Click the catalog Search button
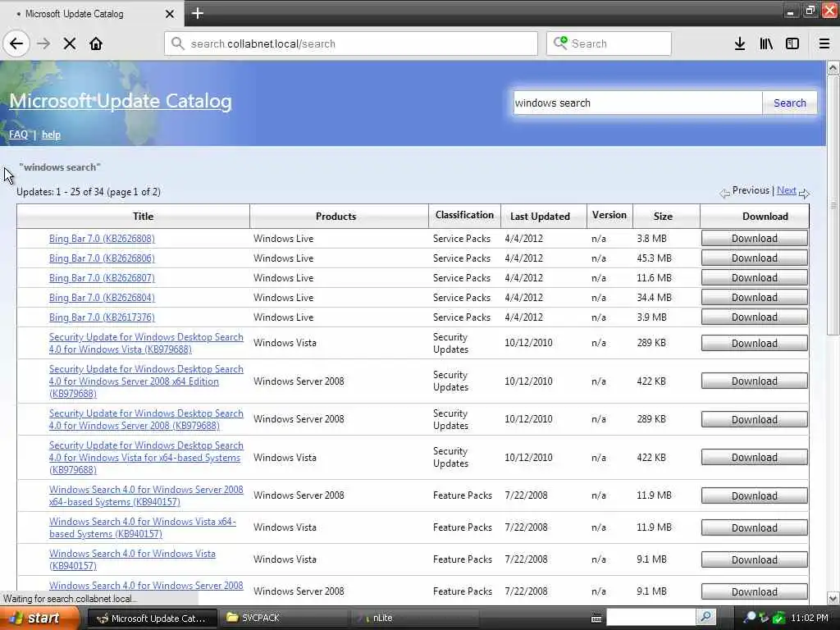 coord(790,103)
